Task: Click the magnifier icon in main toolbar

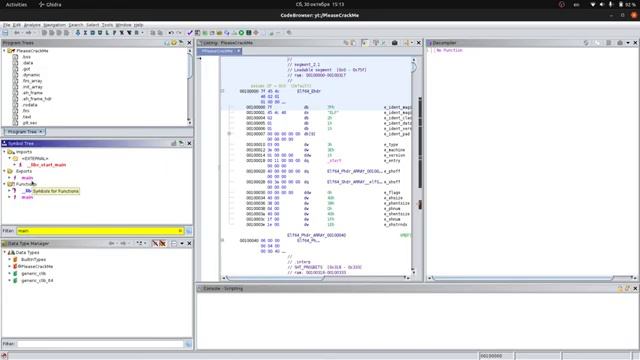Action: point(289,33)
